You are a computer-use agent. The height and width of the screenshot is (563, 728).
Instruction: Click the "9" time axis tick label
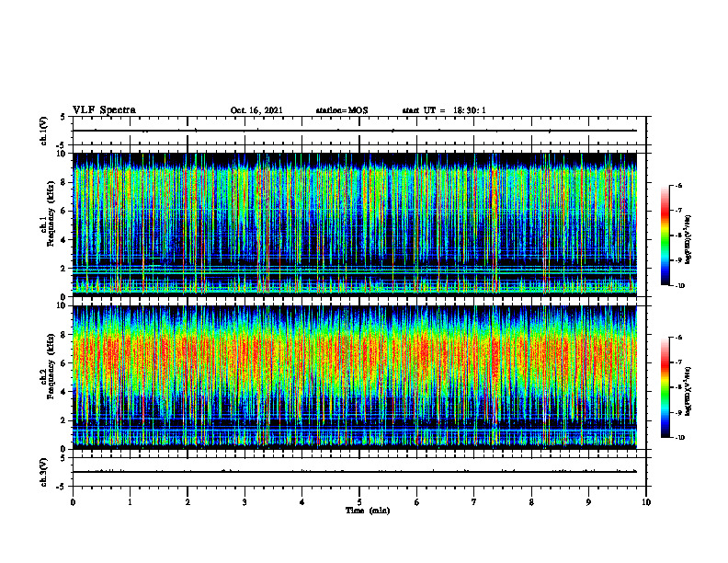click(x=588, y=502)
